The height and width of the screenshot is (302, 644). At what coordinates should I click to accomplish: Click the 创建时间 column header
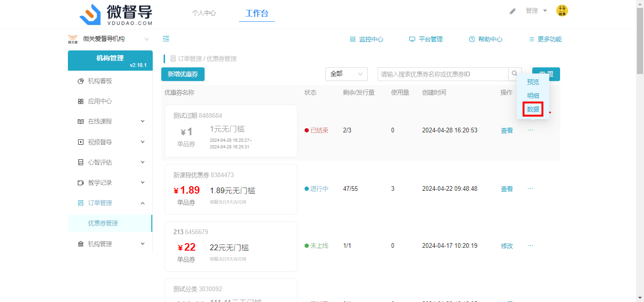point(434,93)
